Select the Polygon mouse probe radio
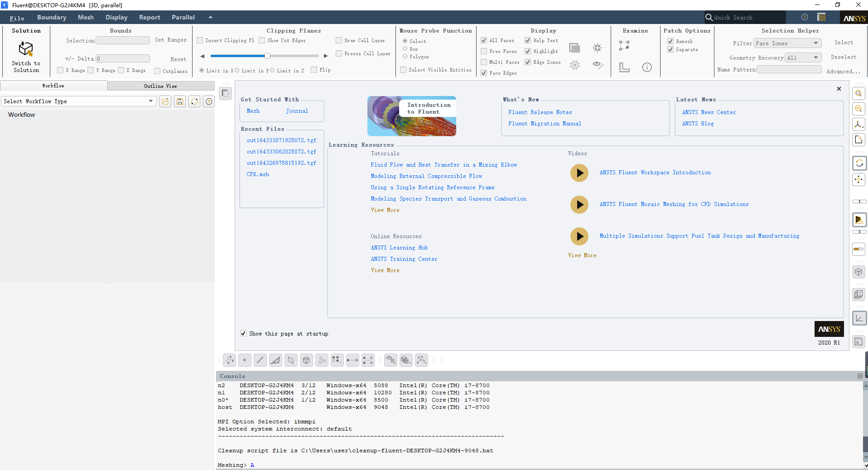Image resolution: width=868 pixels, height=470 pixels. [405, 57]
